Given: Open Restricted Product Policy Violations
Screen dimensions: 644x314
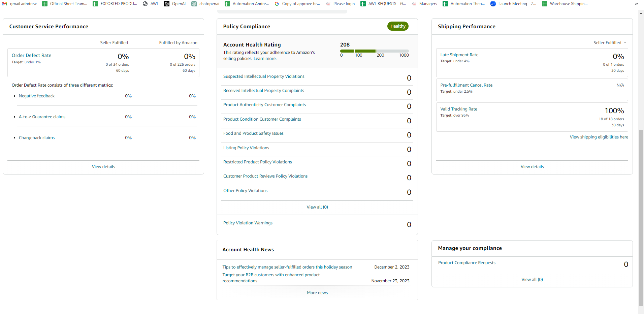Looking at the screenshot, I should (258, 162).
